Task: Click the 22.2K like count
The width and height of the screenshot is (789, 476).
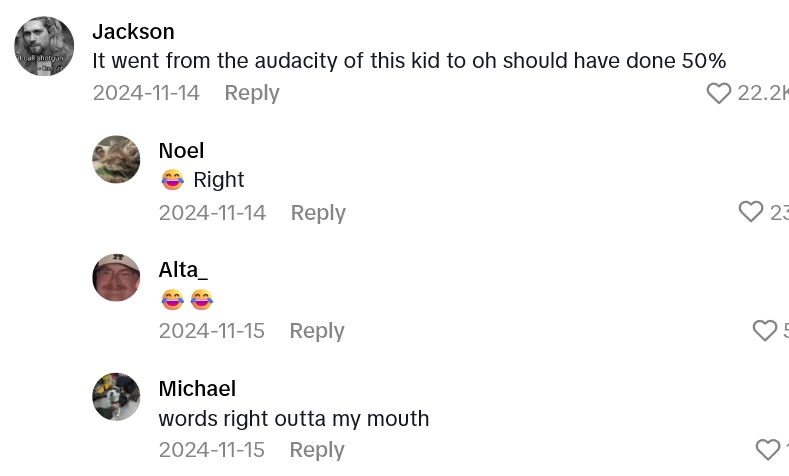Action: pyautogui.click(x=762, y=93)
